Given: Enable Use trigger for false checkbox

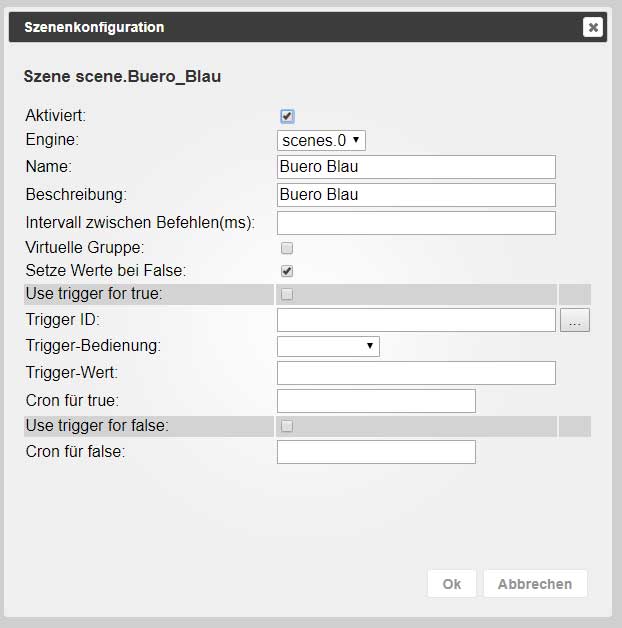Looking at the screenshot, I should click(x=287, y=426).
